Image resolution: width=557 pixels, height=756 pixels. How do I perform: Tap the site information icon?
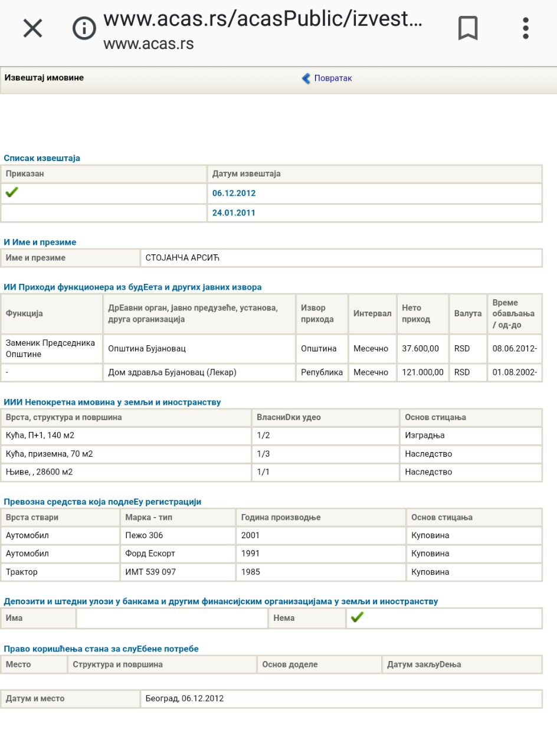(x=84, y=28)
